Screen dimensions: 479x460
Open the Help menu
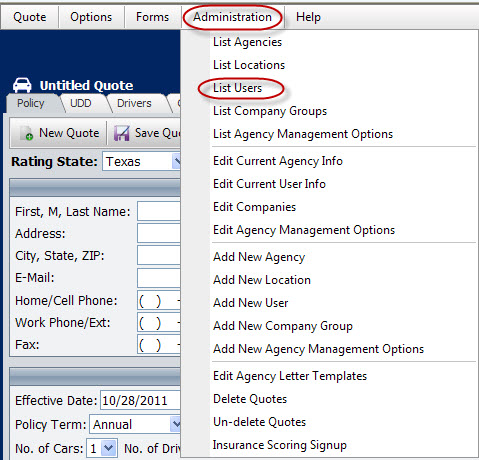tap(308, 17)
